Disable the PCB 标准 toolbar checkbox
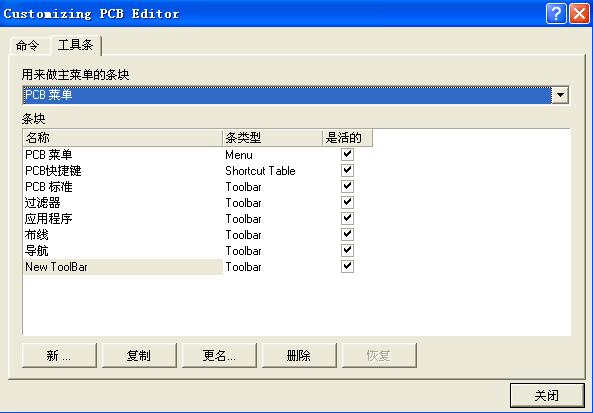 point(347,186)
